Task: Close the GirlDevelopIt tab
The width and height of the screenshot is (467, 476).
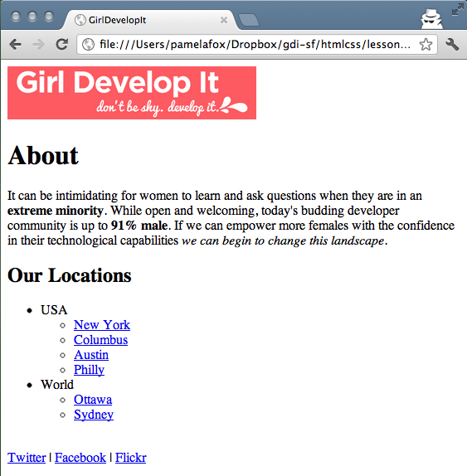Action: [224, 20]
